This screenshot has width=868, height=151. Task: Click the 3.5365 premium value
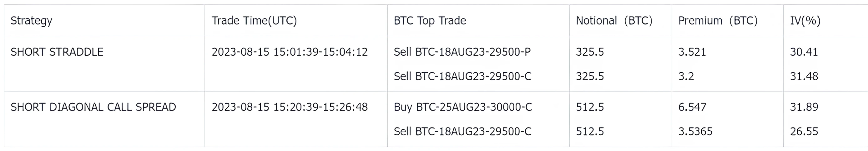point(695,131)
